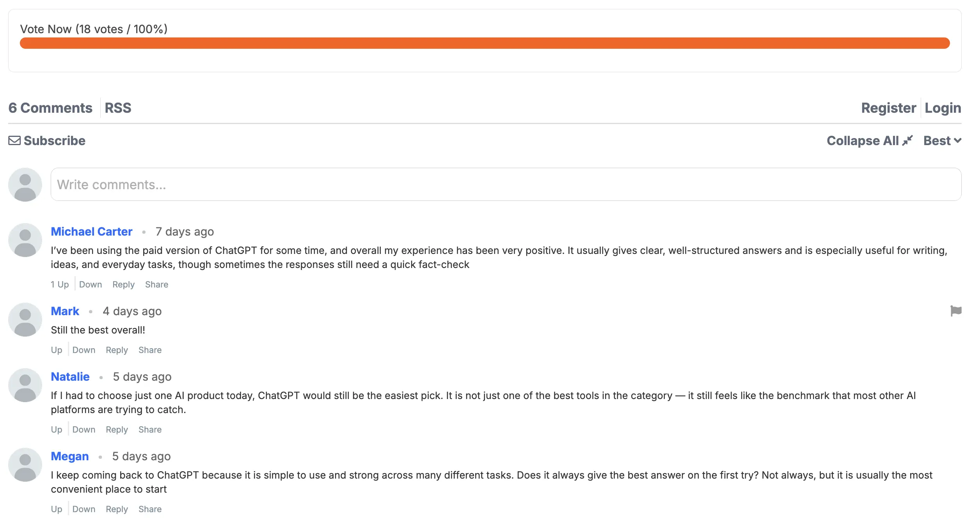Upvote Megan's comment
This screenshot has height=518, width=980.
click(x=57, y=509)
